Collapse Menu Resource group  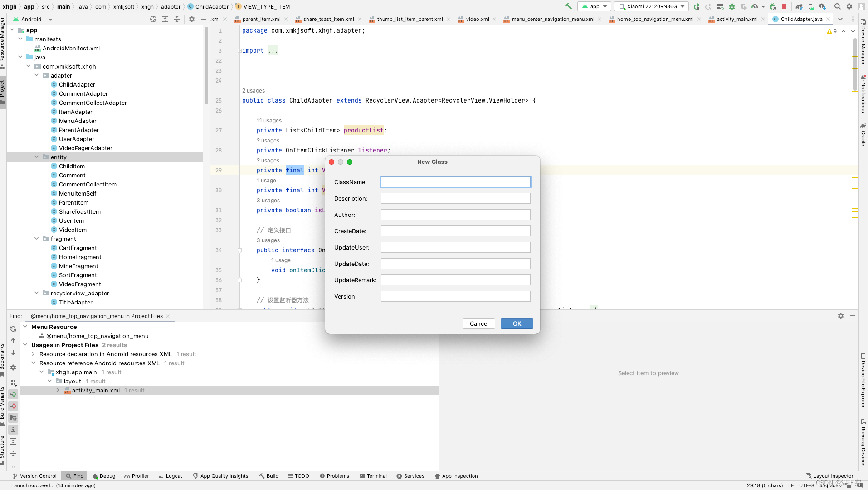25,327
